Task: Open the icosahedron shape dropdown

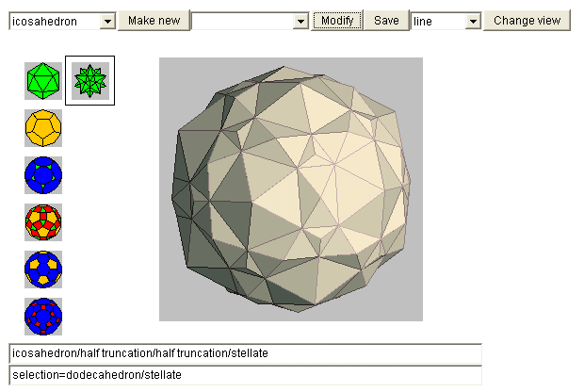Action: [60, 21]
